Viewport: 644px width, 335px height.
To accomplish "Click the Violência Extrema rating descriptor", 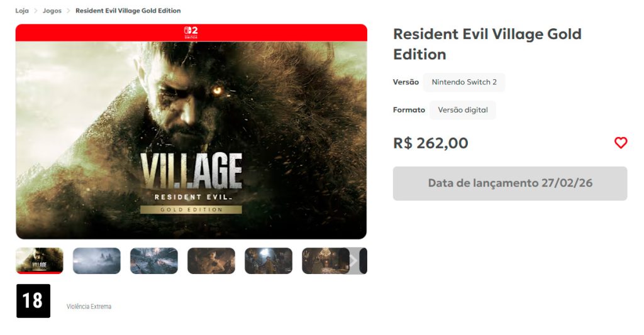I will pos(89,306).
